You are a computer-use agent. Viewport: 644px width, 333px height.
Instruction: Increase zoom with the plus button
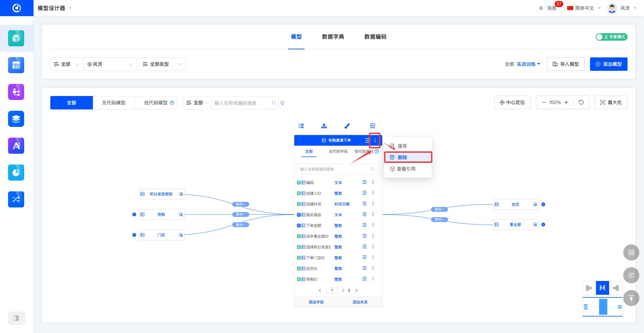[x=566, y=102]
